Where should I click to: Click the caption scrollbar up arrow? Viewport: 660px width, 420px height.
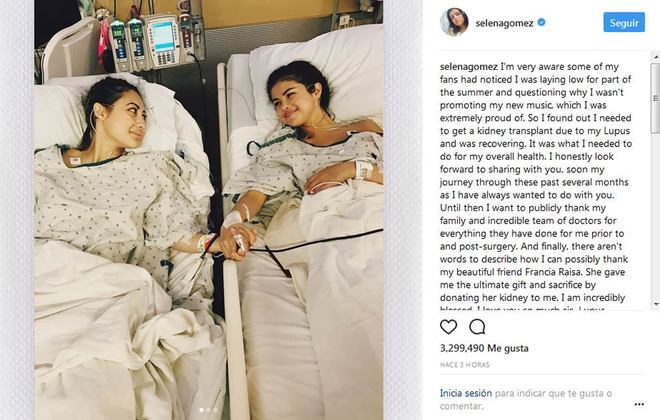[656, 56]
